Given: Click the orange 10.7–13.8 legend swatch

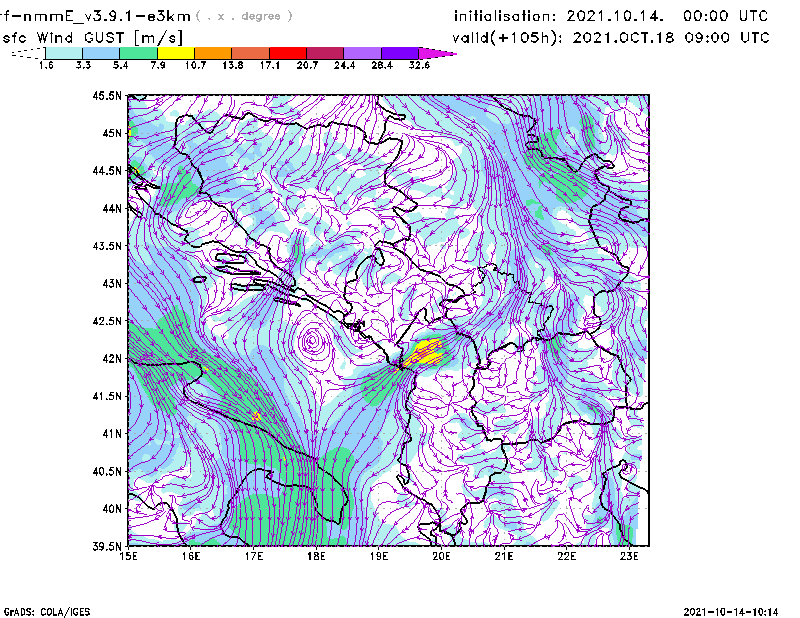Looking at the screenshot, I should coord(213,53).
